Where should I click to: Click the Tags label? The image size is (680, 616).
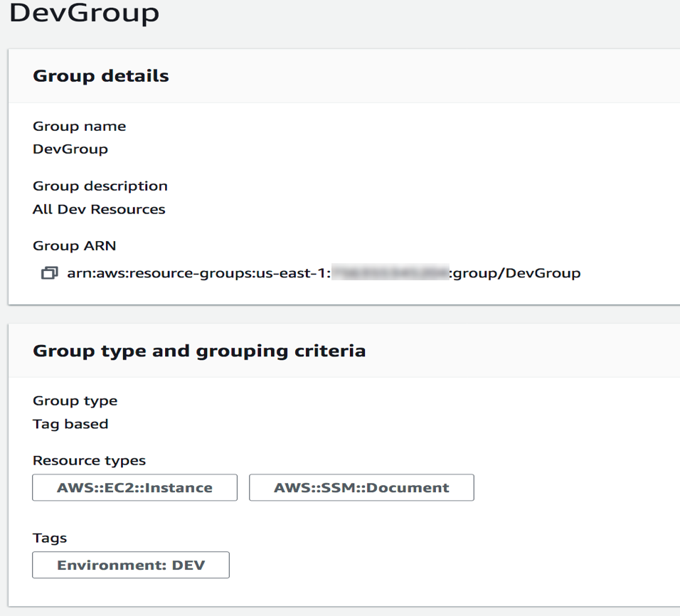click(x=49, y=538)
